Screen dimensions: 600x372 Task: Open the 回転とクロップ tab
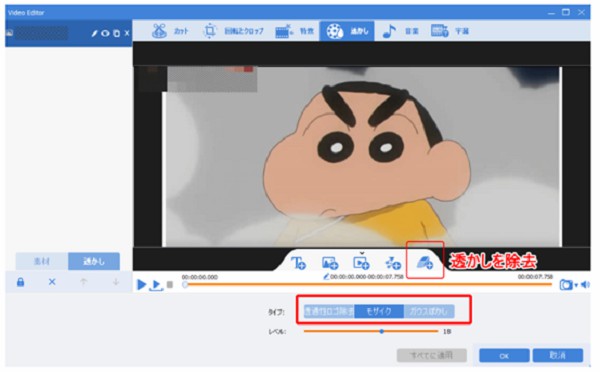233,31
